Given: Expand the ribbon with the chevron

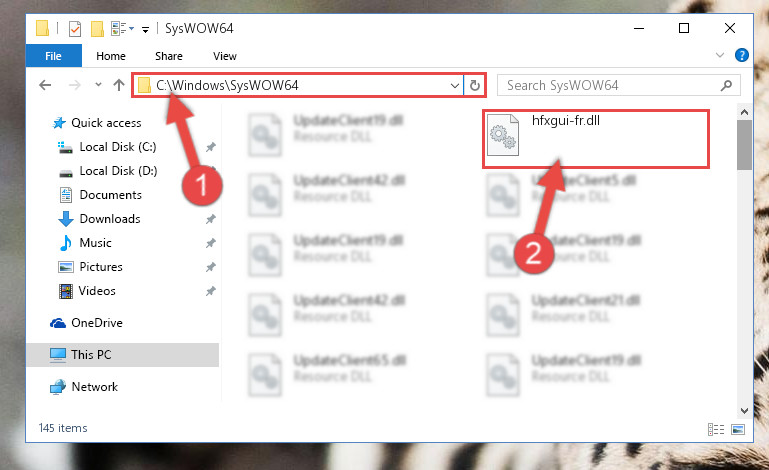Looking at the screenshot, I should tap(719, 55).
